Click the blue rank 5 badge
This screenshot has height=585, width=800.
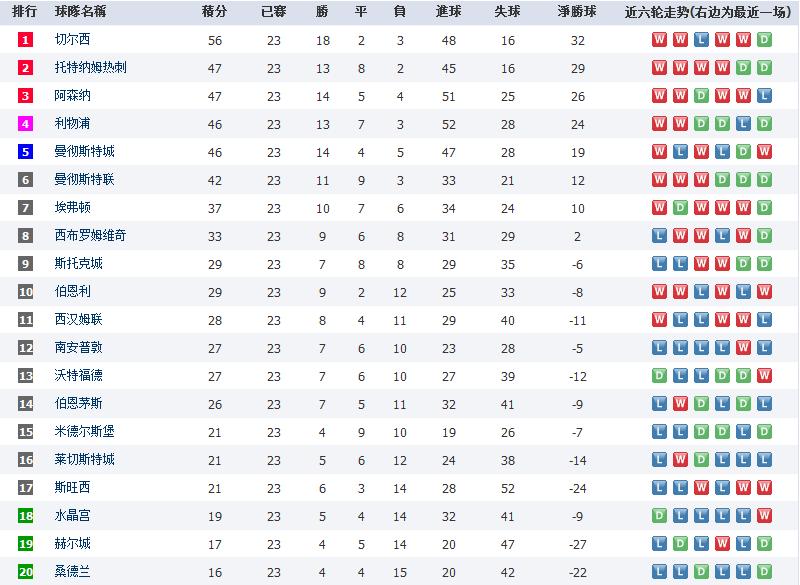[26, 152]
